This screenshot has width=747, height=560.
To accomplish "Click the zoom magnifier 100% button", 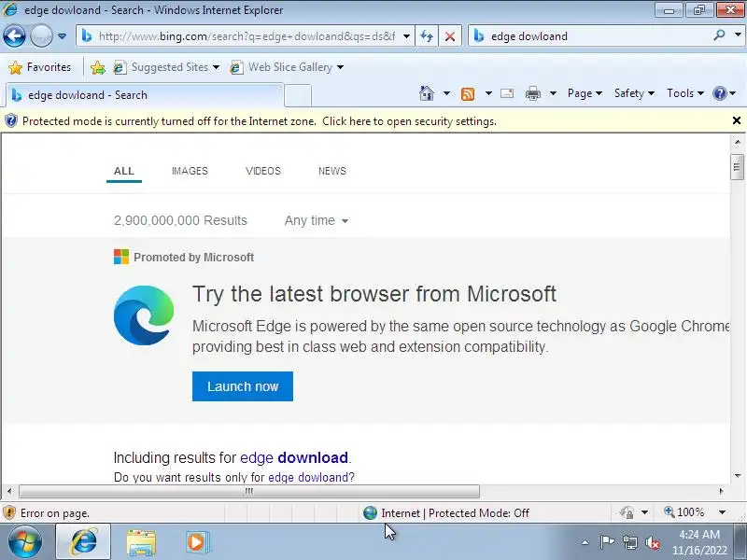I will click(684, 512).
